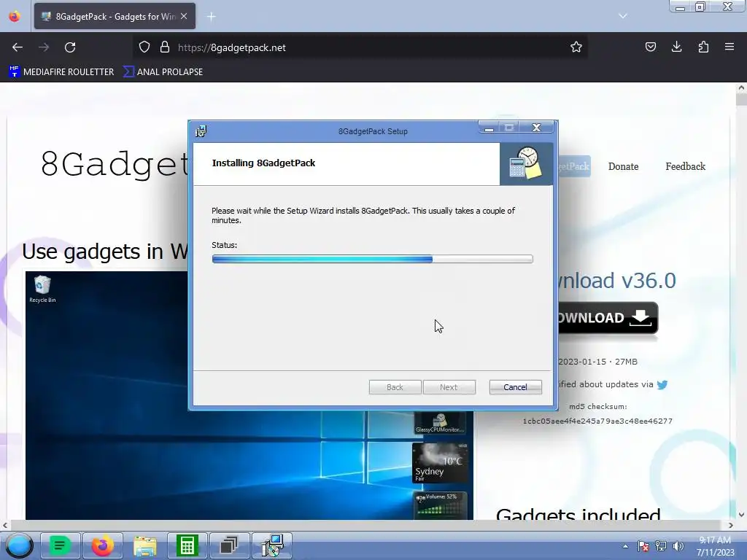Open the green calculator taskbar app
This screenshot has height=560, width=747.
pyautogui.click(x=187, y=545)
